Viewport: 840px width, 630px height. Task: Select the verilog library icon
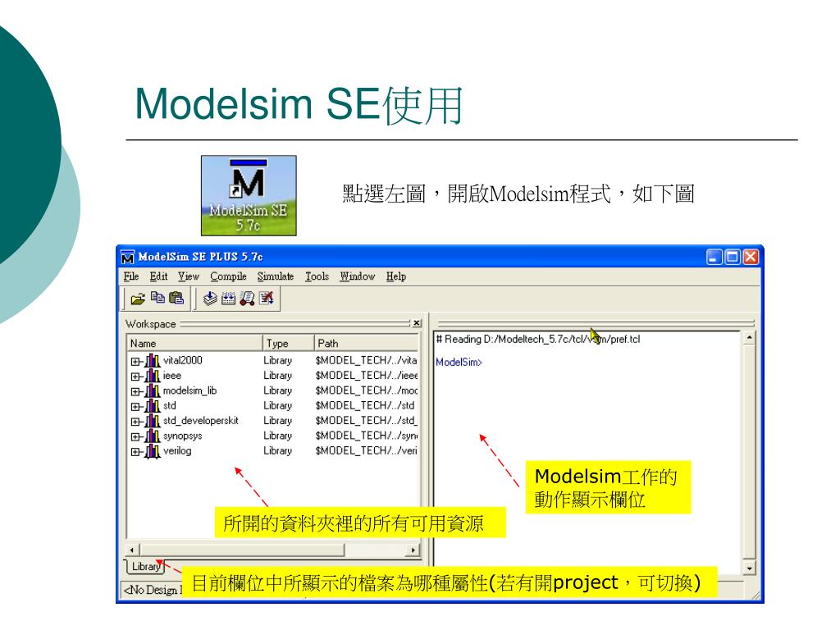(x=153, y=451)
